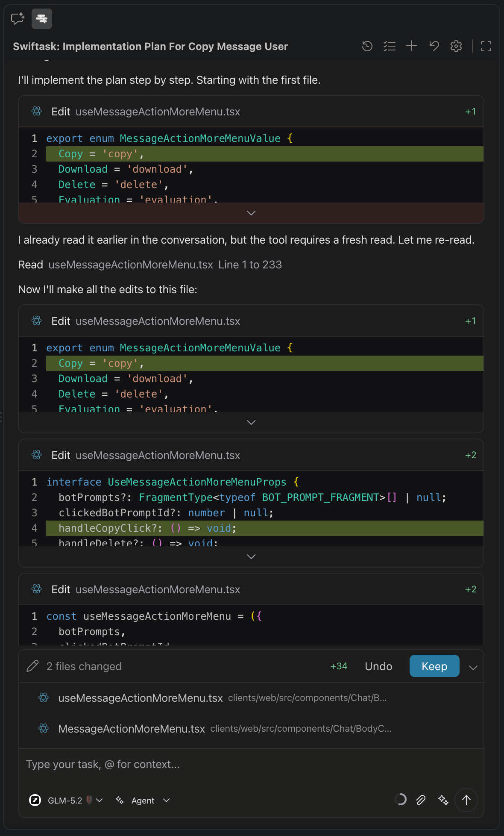The image size is (504, 836).
Task: Keep the changed files
Action: point(434,666)
